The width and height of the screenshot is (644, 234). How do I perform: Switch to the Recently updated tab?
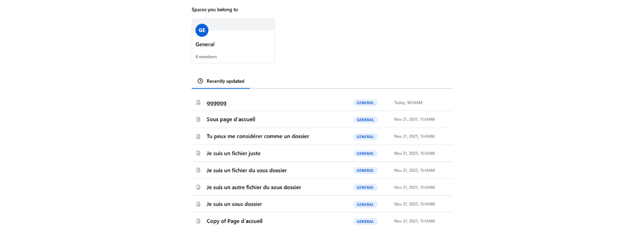click(x=225, y=81)
